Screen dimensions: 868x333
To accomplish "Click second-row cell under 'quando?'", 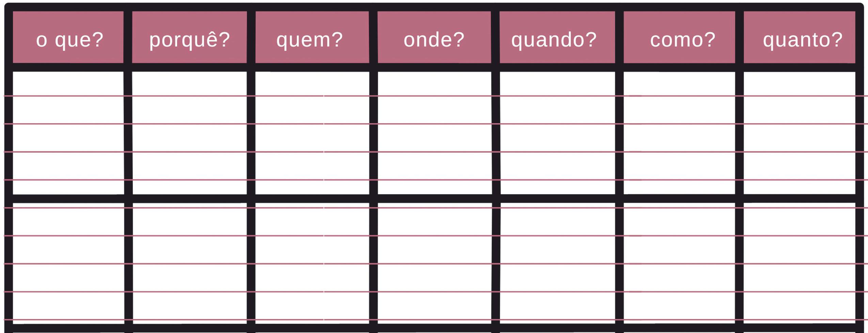I will pyautogui.click(x=558, y=263).
